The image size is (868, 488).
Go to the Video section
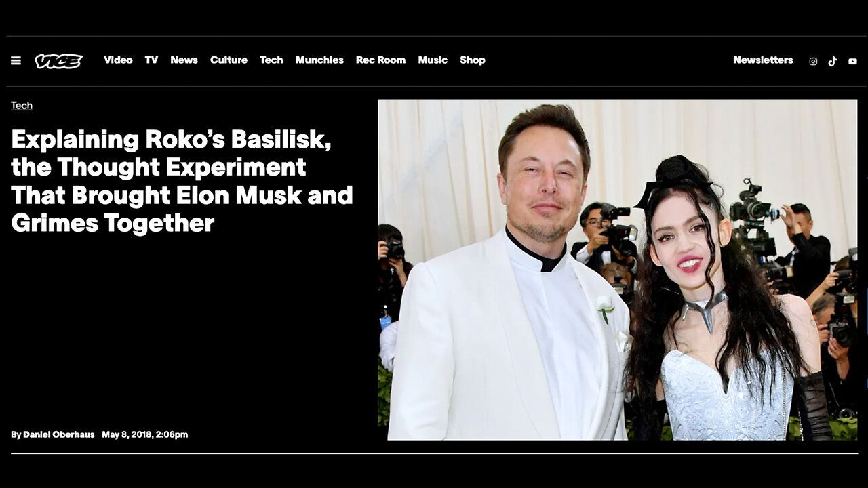coord(118,60)
